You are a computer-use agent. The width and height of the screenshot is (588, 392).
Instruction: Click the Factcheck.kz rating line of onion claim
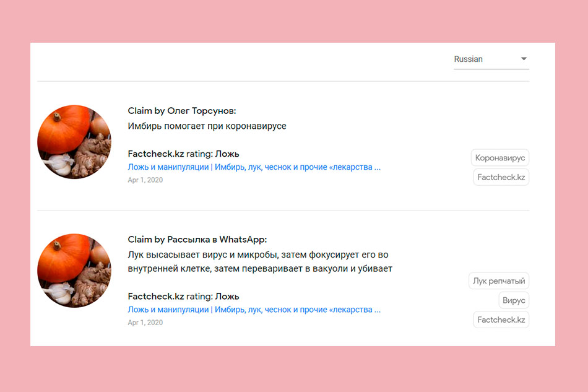(x=183, y=297)
